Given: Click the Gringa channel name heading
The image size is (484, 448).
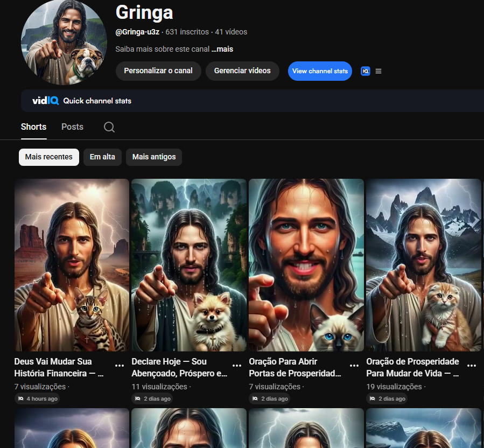Looking at the screenshot, I should click(x=144, y=12).
